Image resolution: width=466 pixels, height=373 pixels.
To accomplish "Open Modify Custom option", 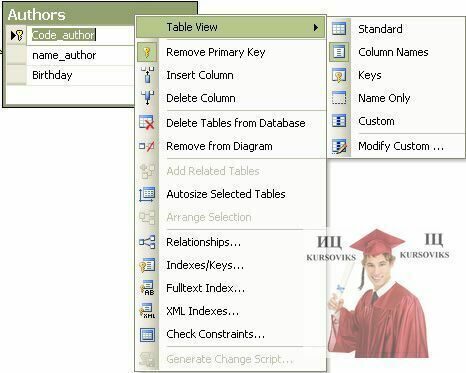I will click(397, 146).
